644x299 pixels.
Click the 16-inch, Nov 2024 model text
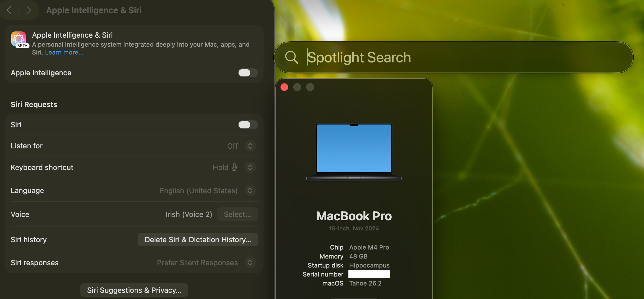pos(354,228)
